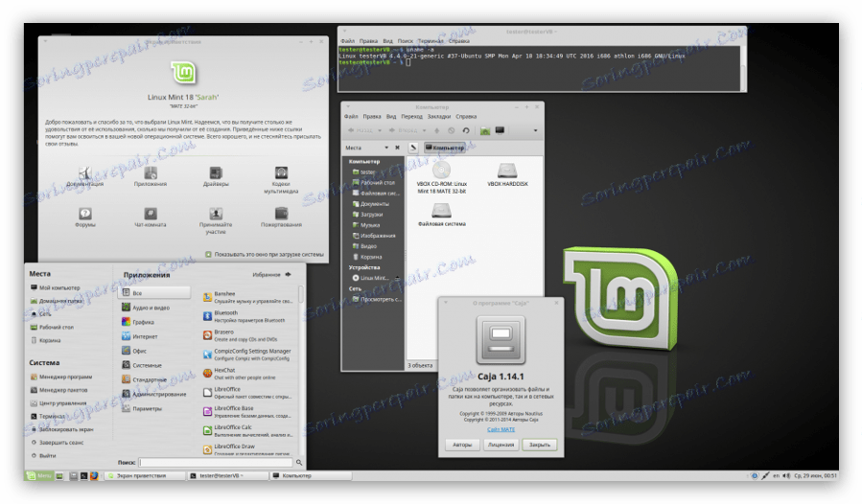Click the home folder icon in Caja toolbar
Viewport: 862px width, 504px height.
tap(485, 131)
